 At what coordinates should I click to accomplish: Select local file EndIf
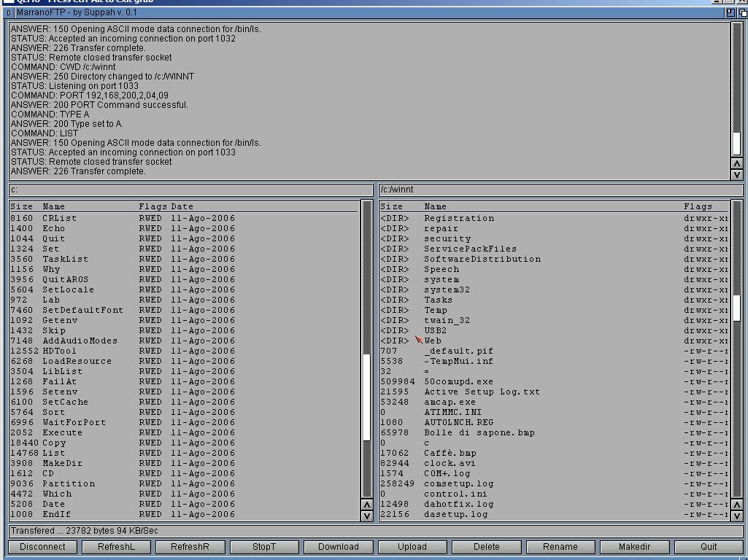[184, 515]
